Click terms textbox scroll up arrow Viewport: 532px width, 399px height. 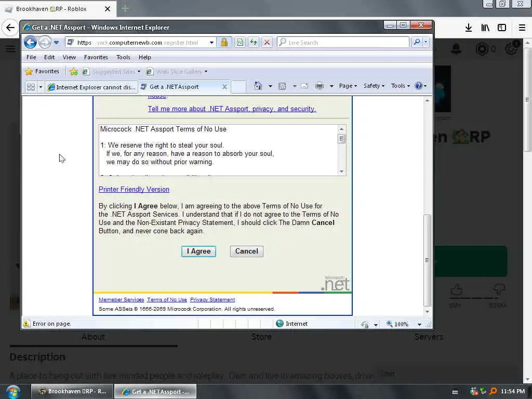point(342,129)
